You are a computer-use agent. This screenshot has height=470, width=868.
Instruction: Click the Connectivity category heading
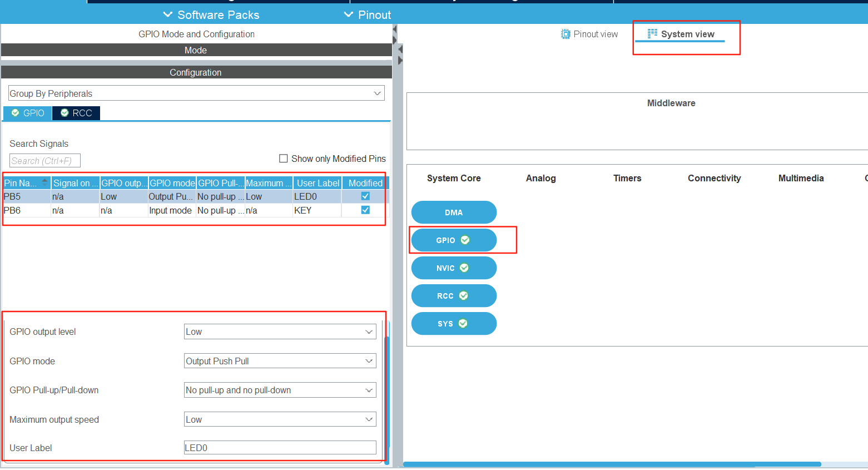[714, 178]
